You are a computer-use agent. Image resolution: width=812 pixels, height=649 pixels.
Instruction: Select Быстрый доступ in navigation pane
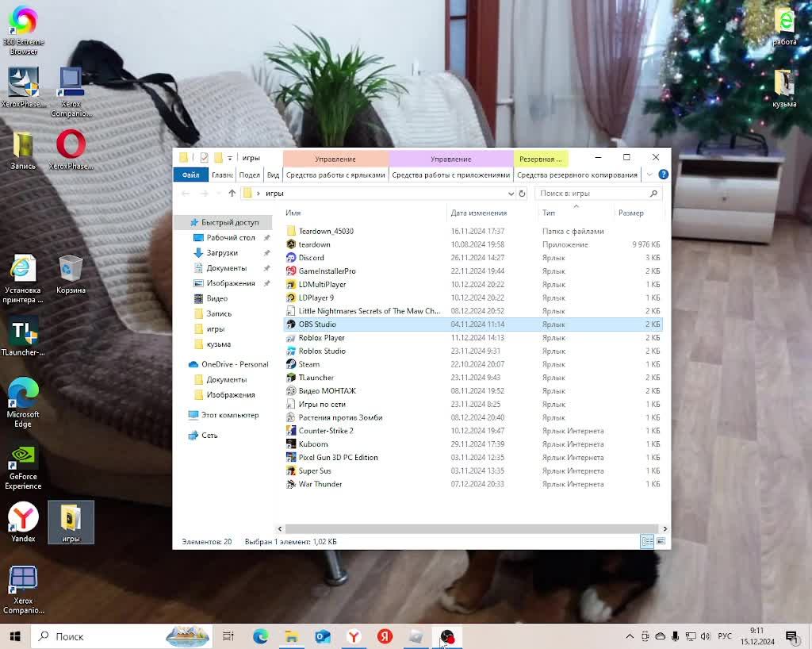(x=224, y=222)
